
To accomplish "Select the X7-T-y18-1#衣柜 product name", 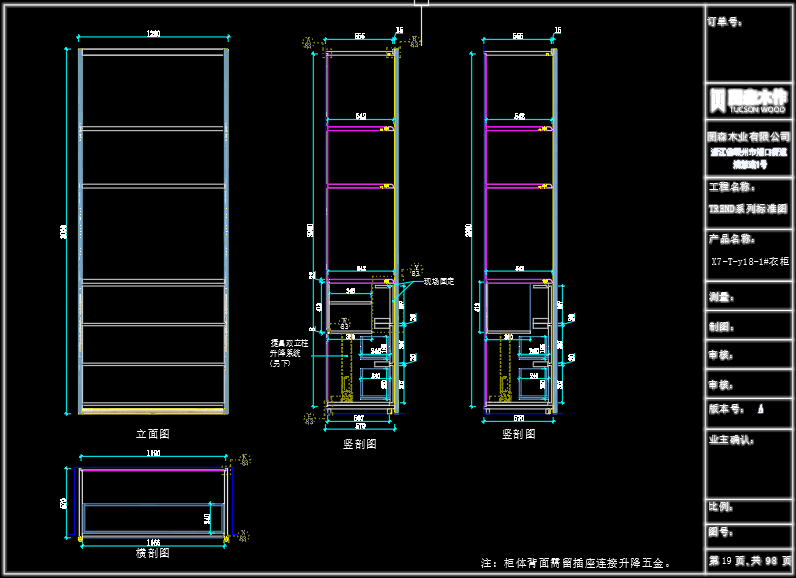I will [x=749, y=260].
